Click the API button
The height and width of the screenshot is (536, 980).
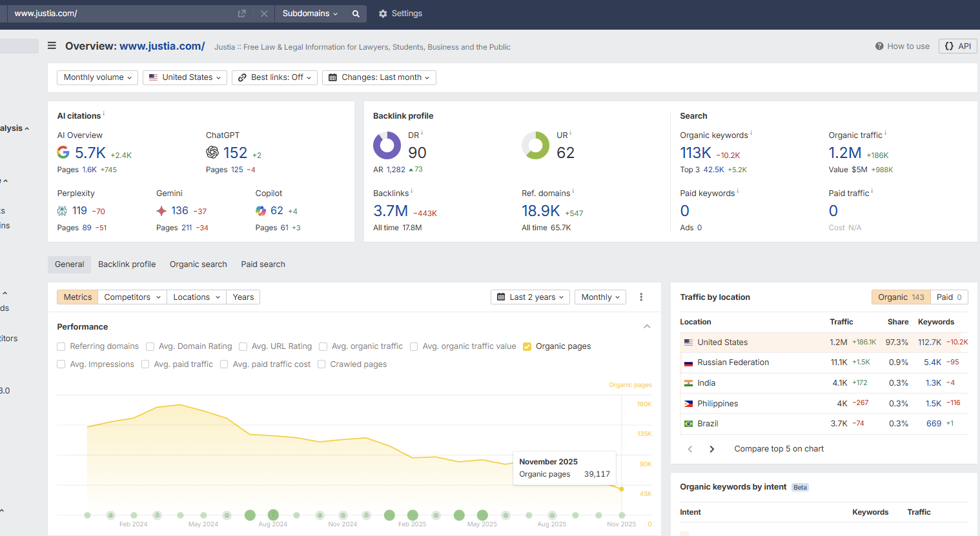[957, 46]
